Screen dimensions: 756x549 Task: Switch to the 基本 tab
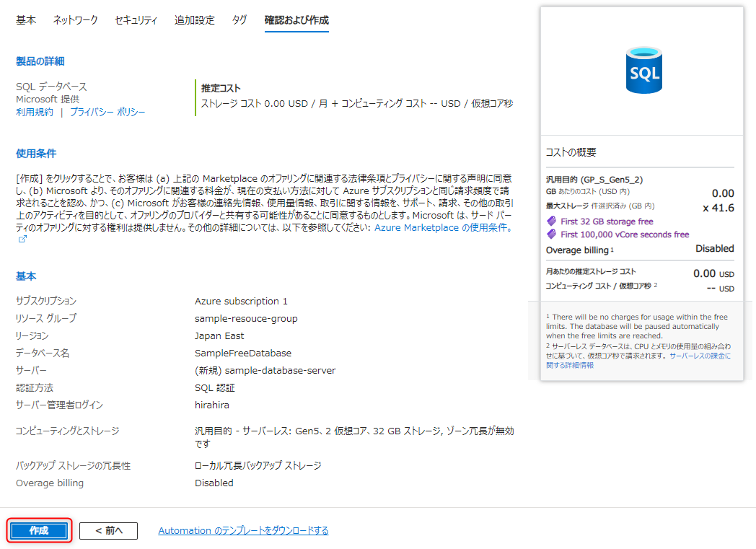(x=26, y=20)
